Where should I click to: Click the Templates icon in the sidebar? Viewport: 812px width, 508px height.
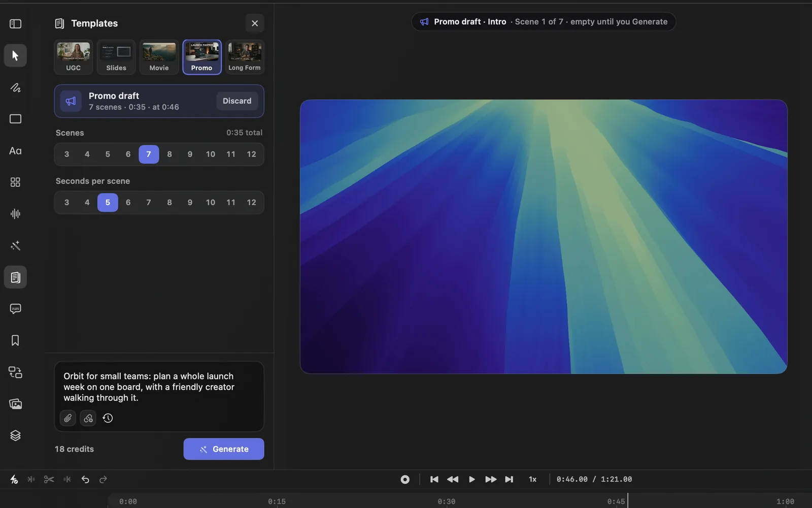(15, 277)
